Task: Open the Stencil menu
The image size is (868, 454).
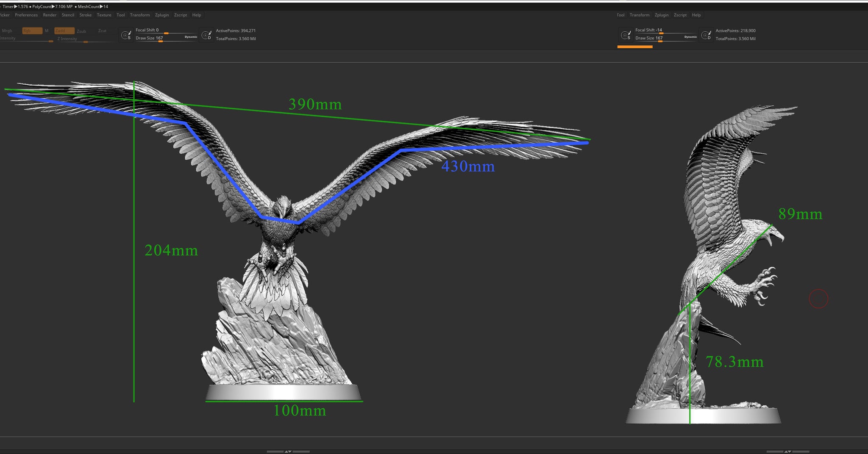Action: pos(68,15)
